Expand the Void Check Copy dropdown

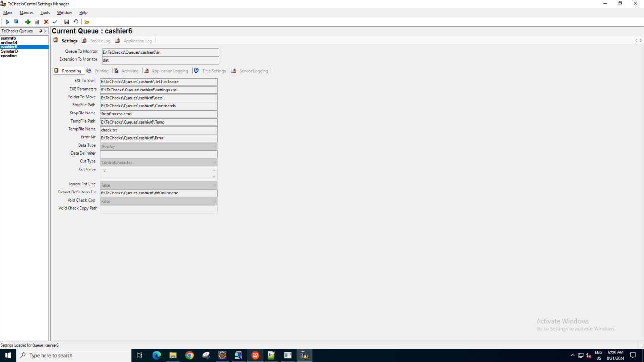(214, 202)
